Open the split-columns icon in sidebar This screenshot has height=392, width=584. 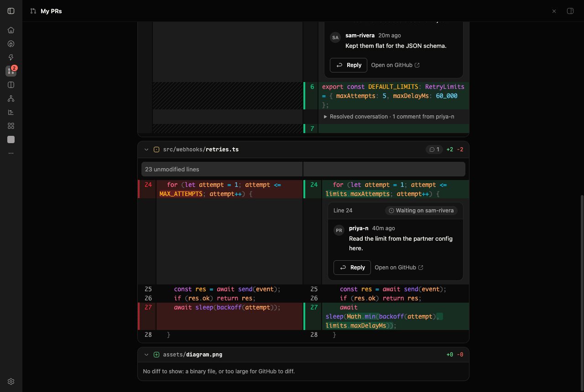click(x=11, y=85)
